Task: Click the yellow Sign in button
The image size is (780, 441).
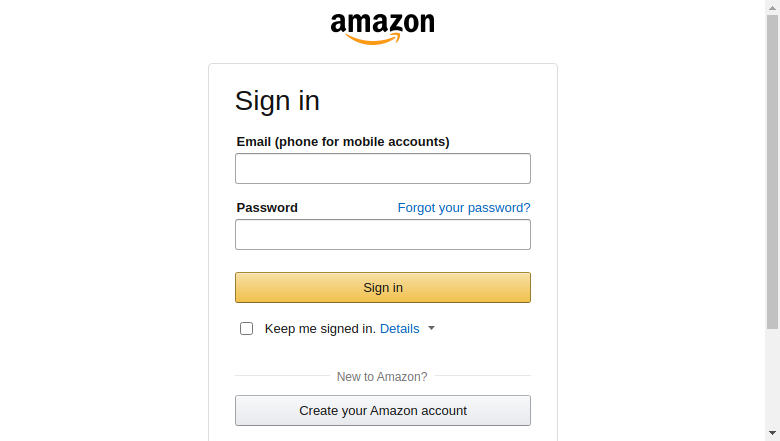Action: pos(383,287)
